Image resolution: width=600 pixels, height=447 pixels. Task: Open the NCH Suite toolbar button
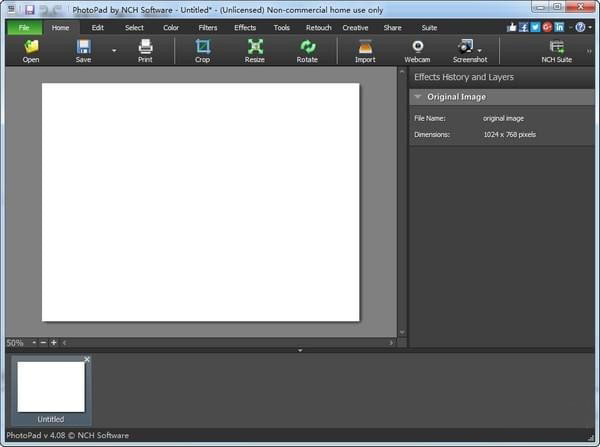(556, 46)
